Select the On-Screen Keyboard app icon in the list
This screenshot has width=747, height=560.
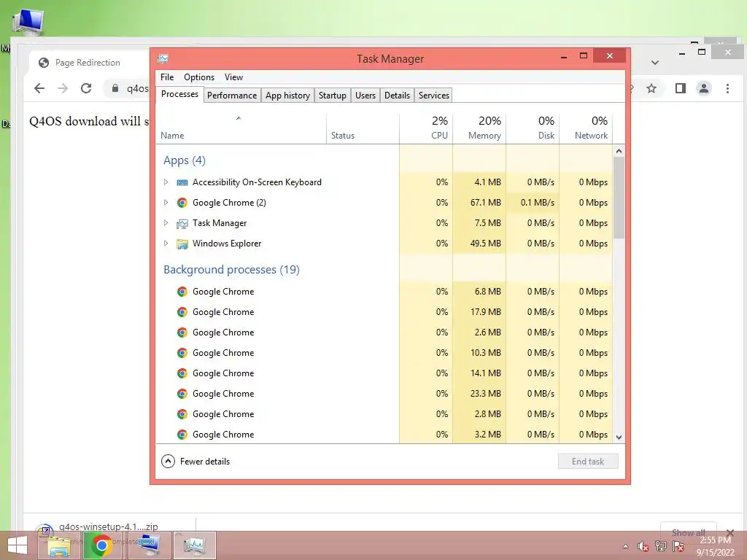(182, 182)
